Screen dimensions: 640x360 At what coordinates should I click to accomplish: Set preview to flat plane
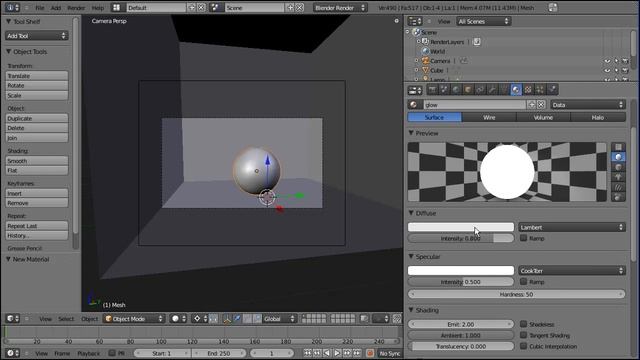618,147
